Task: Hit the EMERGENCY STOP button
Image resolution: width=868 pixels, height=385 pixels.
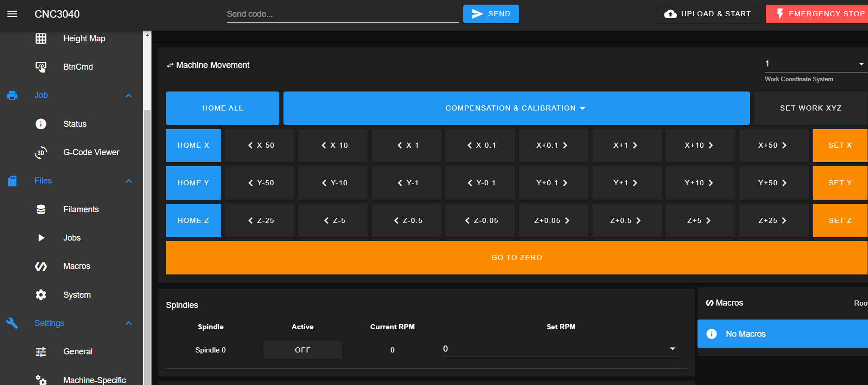Action: (816, 14)
